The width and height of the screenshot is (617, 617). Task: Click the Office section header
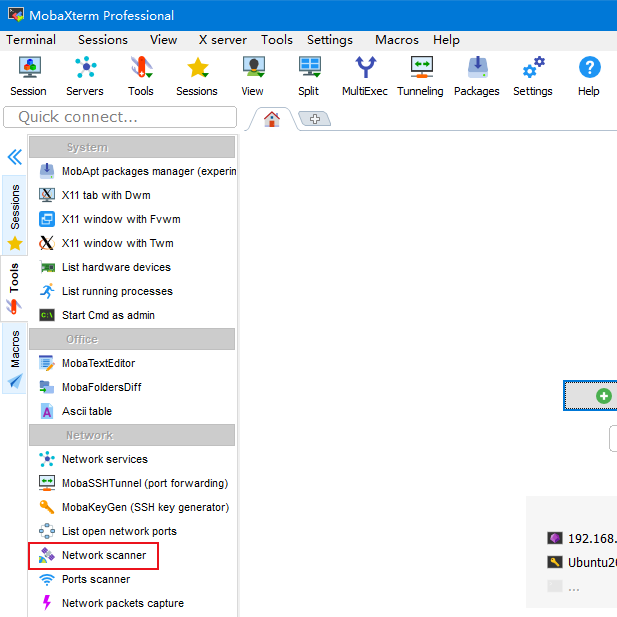click(132, 339)
